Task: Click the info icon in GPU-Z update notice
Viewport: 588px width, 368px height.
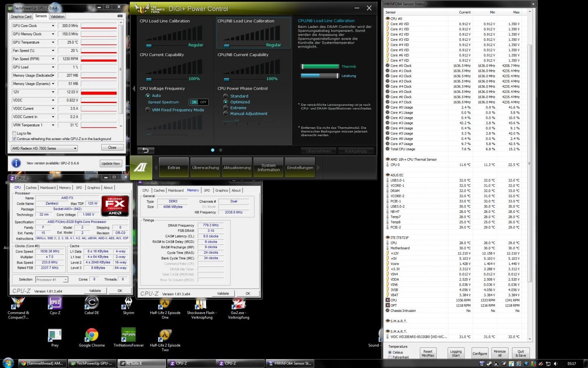Action: coord(16,163)
